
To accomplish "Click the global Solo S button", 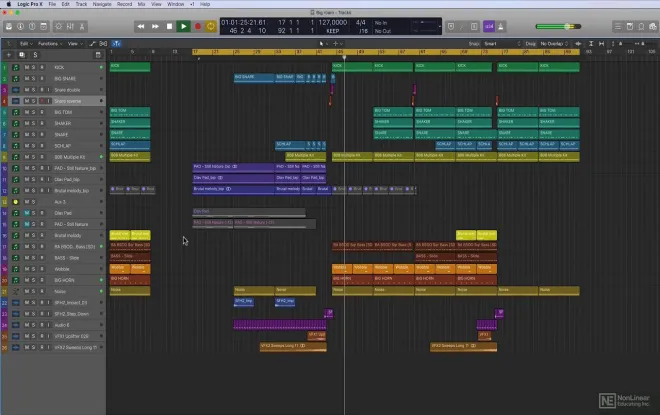I will coord(35,55).
